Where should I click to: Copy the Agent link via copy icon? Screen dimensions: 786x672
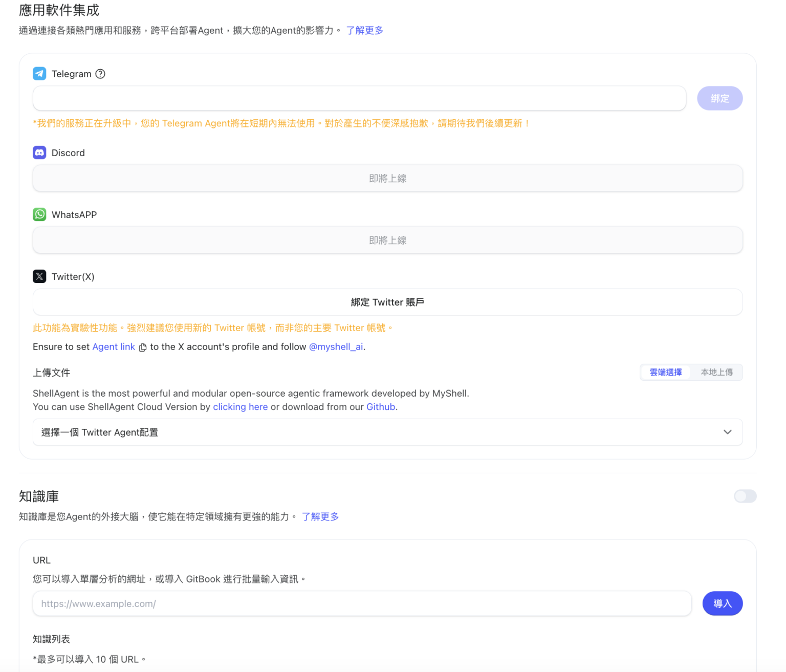[143, 348]
